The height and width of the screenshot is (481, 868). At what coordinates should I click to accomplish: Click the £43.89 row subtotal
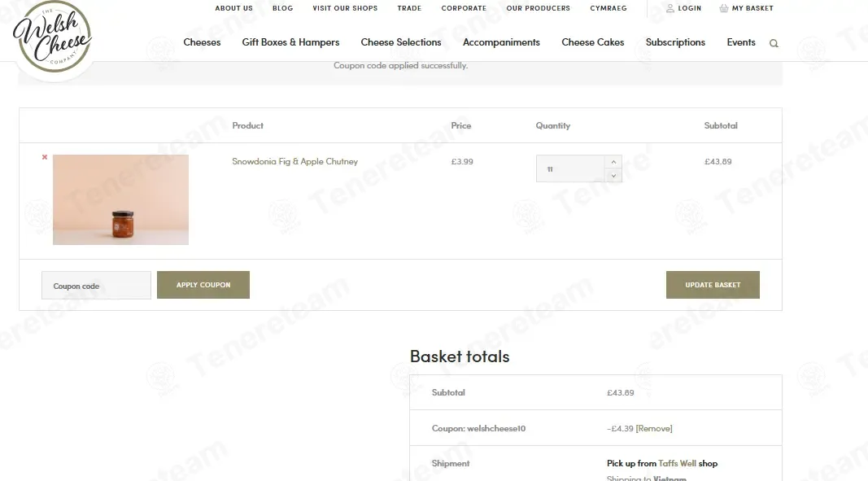click(x=718, y=162)
